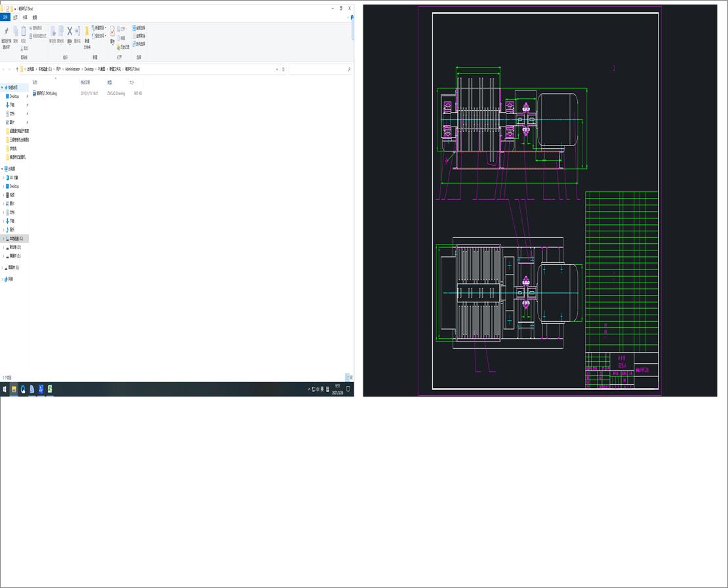Screen dimensions: 728x588
Task: Collapse the Quick access tree section
Action: pyautogui.click(x=2, y=87)
